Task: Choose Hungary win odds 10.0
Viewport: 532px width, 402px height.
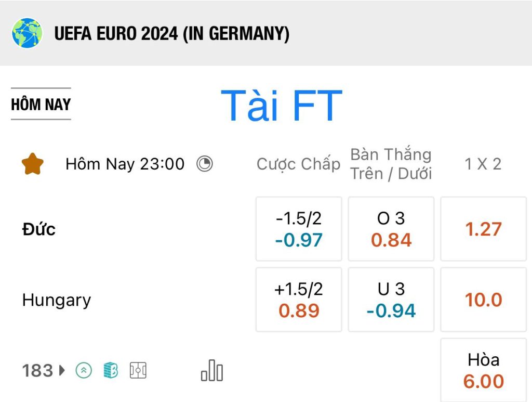Action: coord(484,300)
